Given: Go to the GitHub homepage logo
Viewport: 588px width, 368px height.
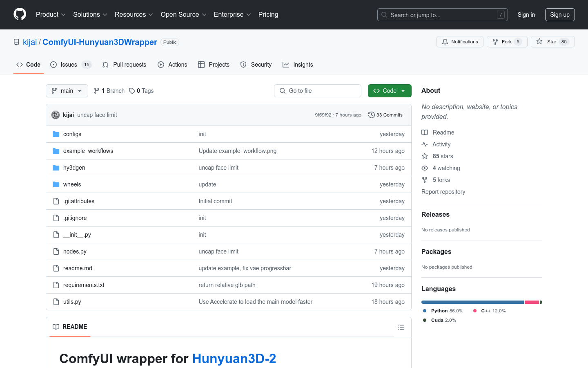Looking at the screenshot, I should tap(20, 14).
